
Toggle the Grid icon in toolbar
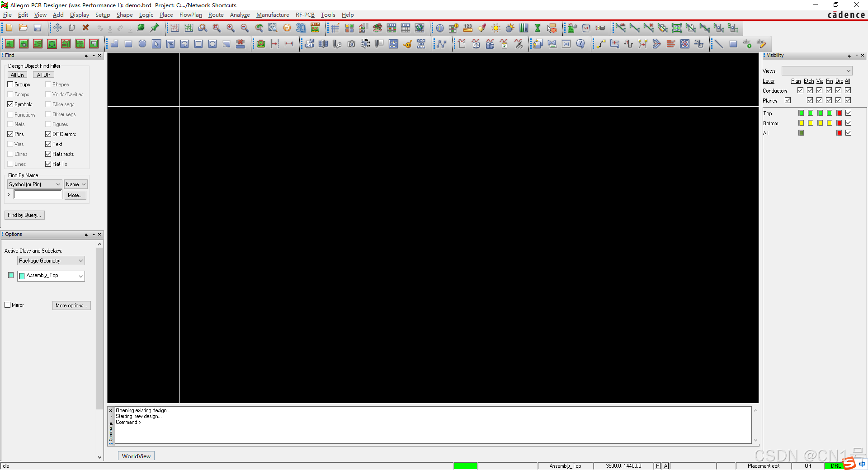click(335, 28)
